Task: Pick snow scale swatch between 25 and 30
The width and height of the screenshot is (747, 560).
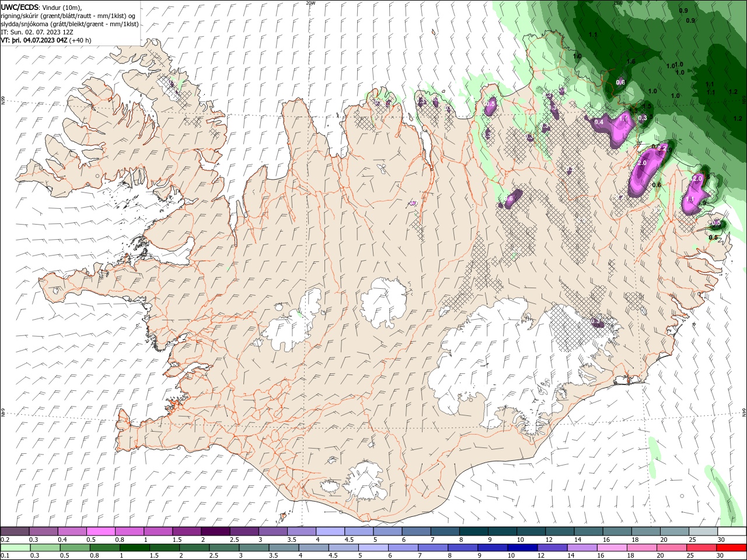Action: [x=704, y=531]
